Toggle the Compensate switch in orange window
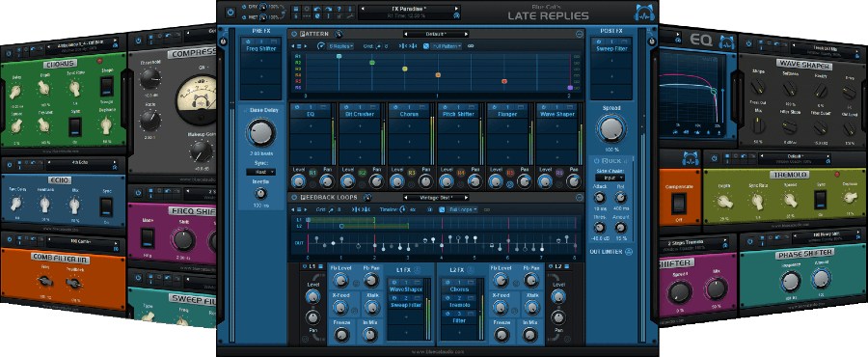Screen dimensions: 868x357 tap(678, 204)
